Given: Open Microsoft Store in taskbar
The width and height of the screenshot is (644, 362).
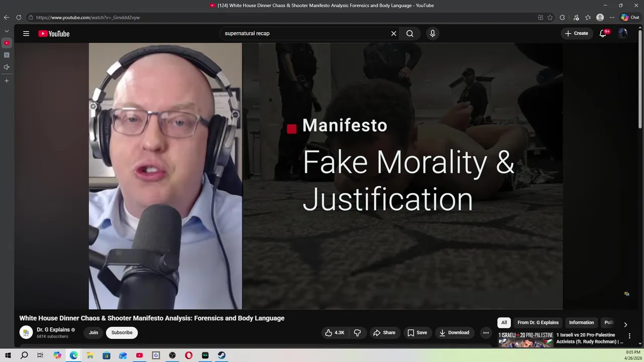Looking at the screenshot, I should (x=107, y=355).
